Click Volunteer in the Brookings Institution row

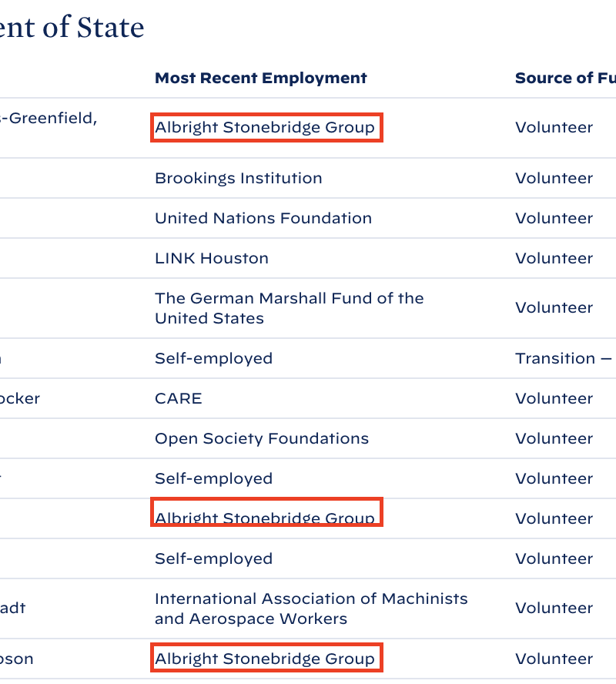click(x=554, y=178)
